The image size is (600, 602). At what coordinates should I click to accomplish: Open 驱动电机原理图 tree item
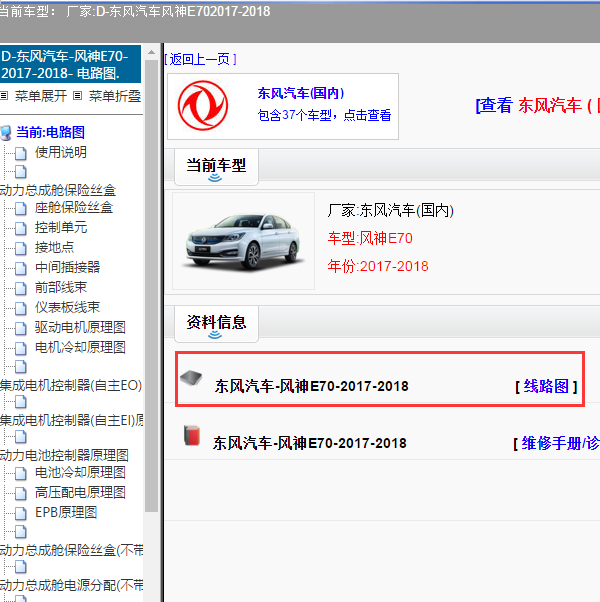[80, 327]
